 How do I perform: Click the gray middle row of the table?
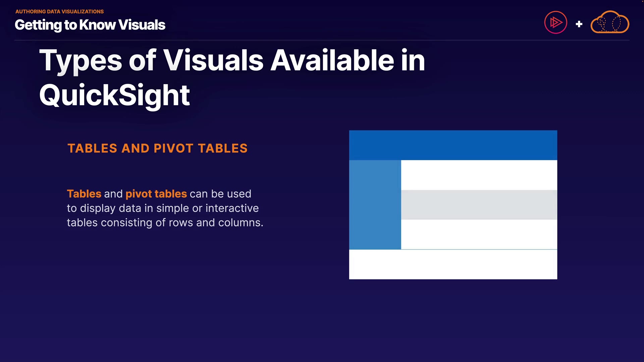pyautogui.click(x=479, y=204)
